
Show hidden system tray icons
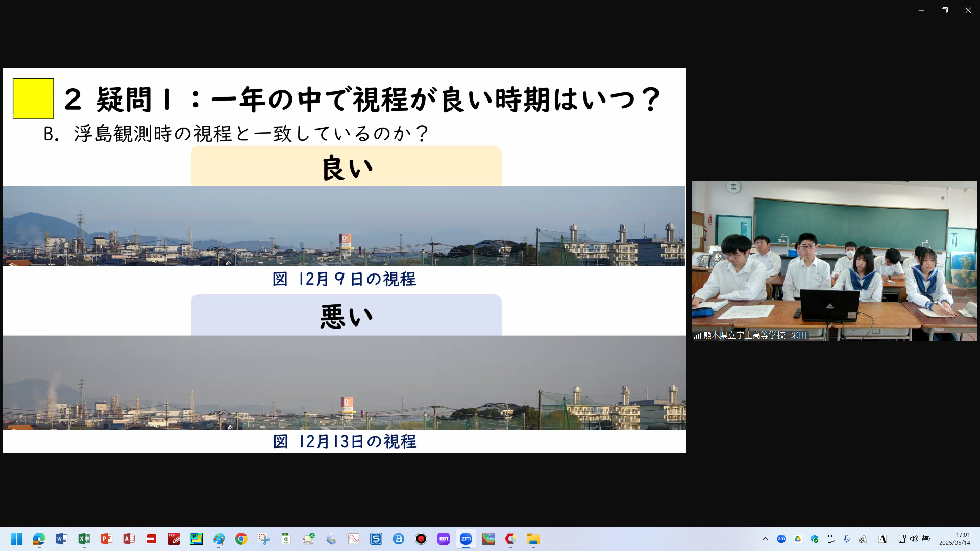tap(765, 539)
